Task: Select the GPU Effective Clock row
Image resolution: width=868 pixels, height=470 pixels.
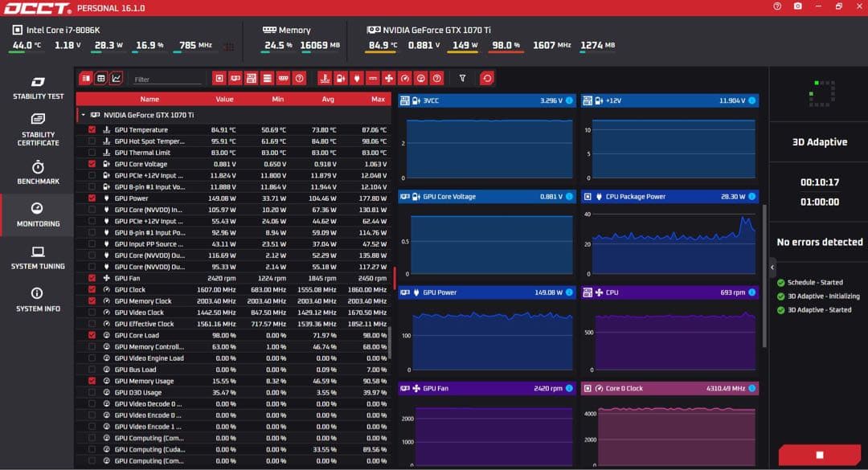Action: click(234, 324)
